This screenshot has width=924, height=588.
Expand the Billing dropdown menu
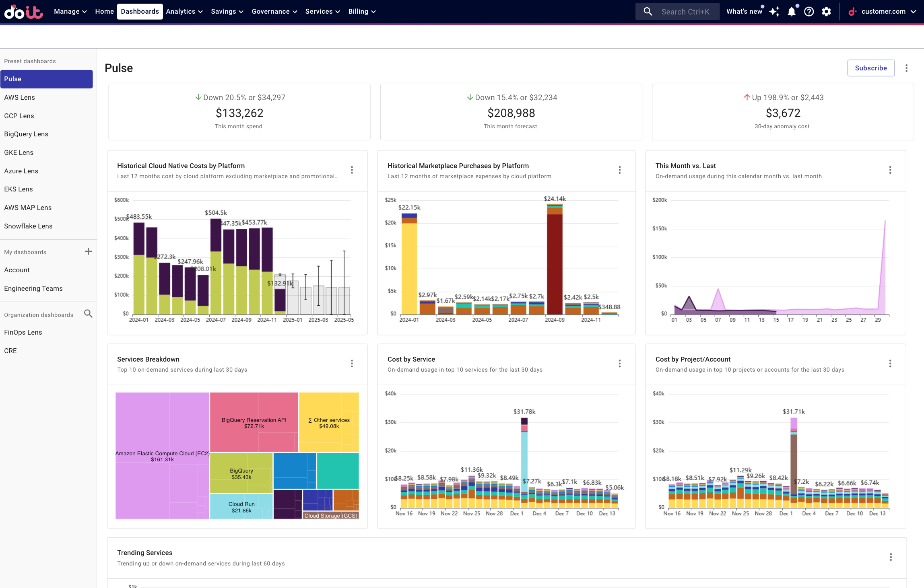tap(362, 12)
